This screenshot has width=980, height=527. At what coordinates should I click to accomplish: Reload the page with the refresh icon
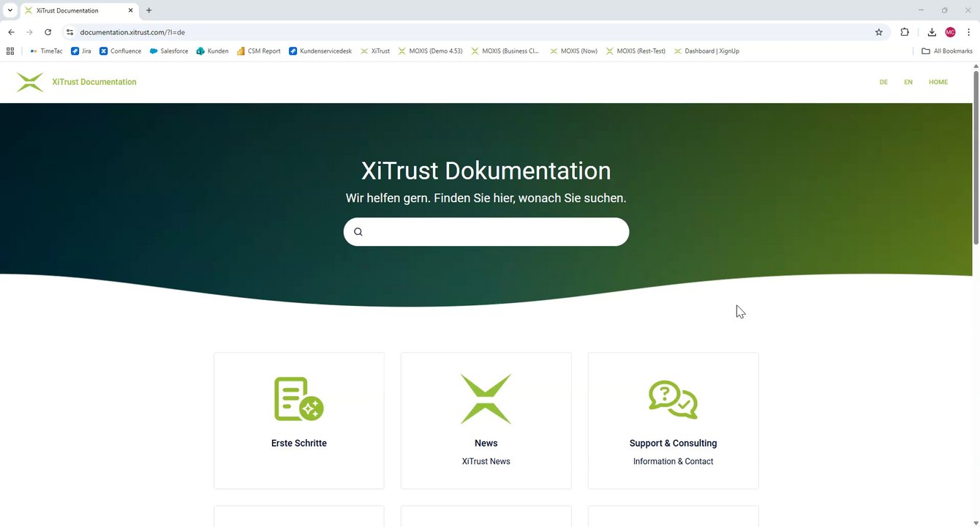coord(48,32)
